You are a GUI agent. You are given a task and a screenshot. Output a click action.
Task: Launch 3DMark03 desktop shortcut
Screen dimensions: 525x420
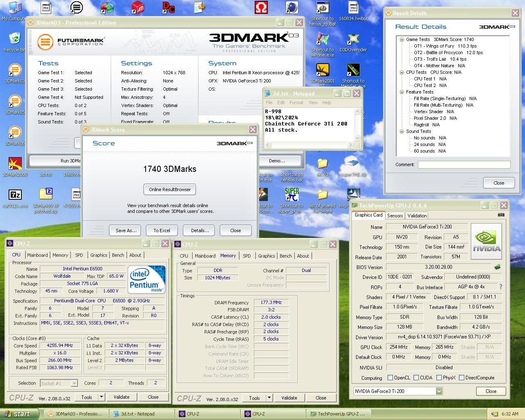(15, 70)
